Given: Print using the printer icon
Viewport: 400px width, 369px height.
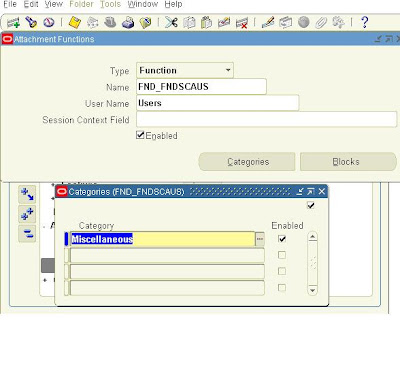Looking at the screenshot, I should tap(128, 23).
